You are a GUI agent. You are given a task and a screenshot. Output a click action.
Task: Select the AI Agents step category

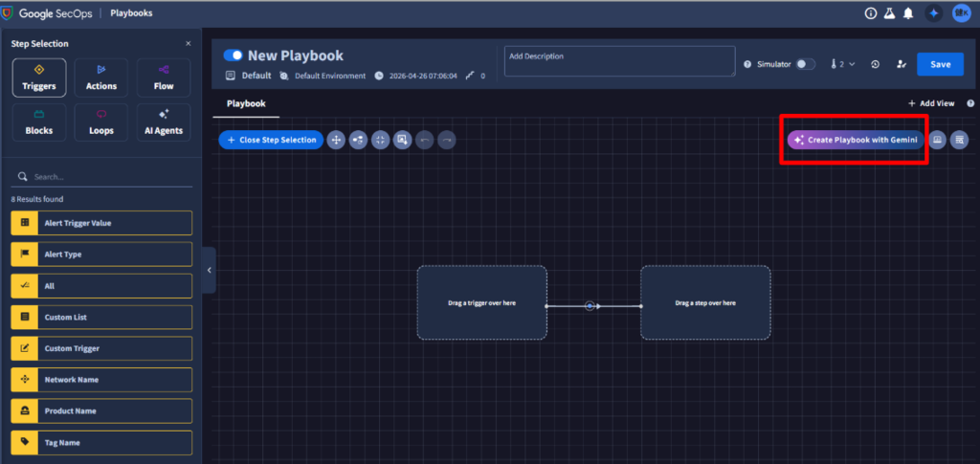164,122
